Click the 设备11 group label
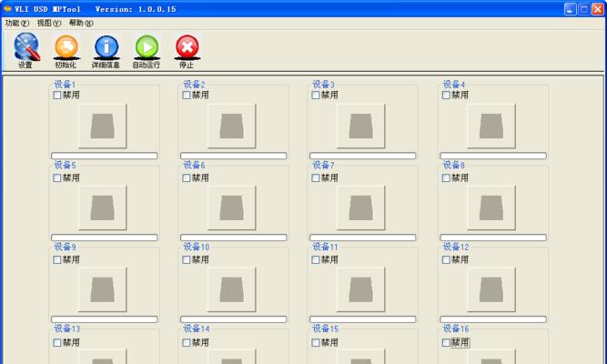 pos(325,247)
